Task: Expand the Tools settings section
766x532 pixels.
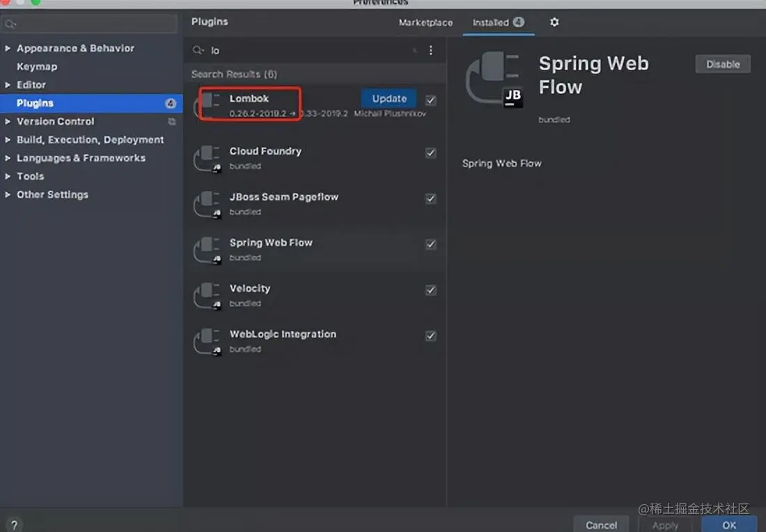Action: pyautogui.click(x=8, y=176)
